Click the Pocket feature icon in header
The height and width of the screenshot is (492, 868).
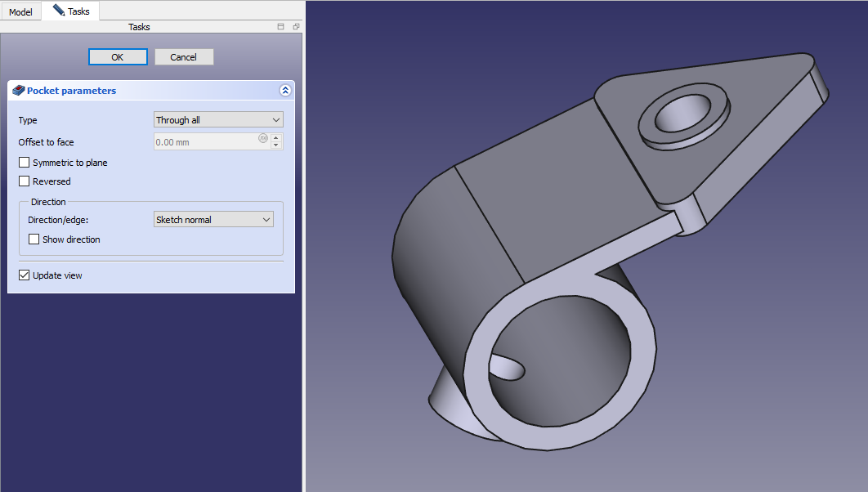[x=19, y=90]
